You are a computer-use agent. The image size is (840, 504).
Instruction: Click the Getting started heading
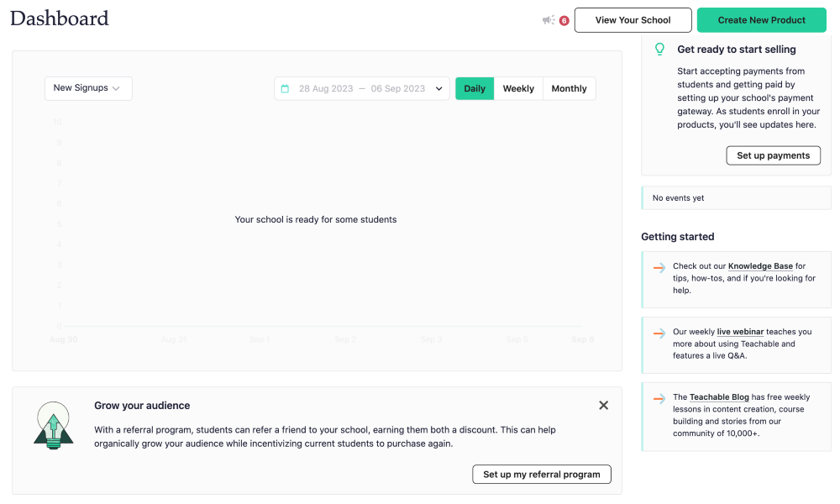(x=678, y=237)
